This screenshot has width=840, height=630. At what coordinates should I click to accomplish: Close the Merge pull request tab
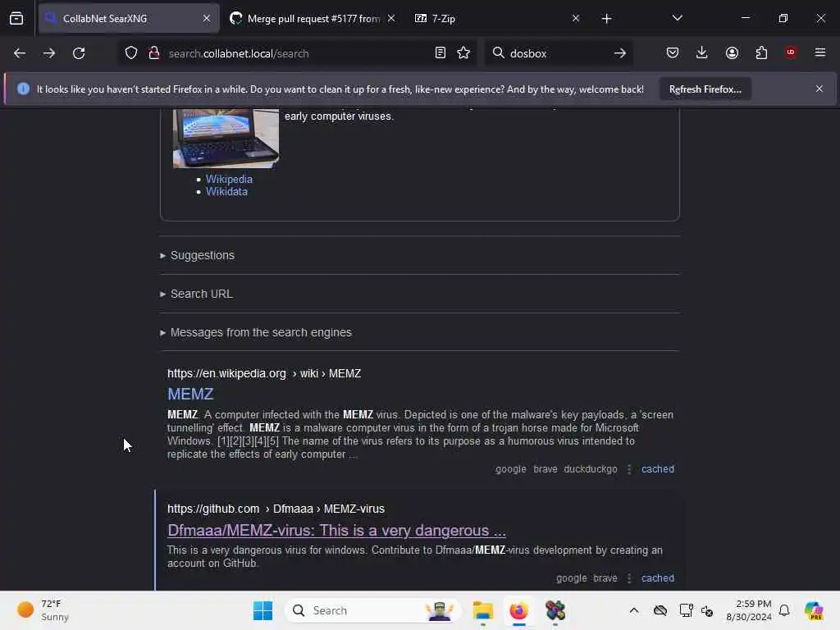391,18
